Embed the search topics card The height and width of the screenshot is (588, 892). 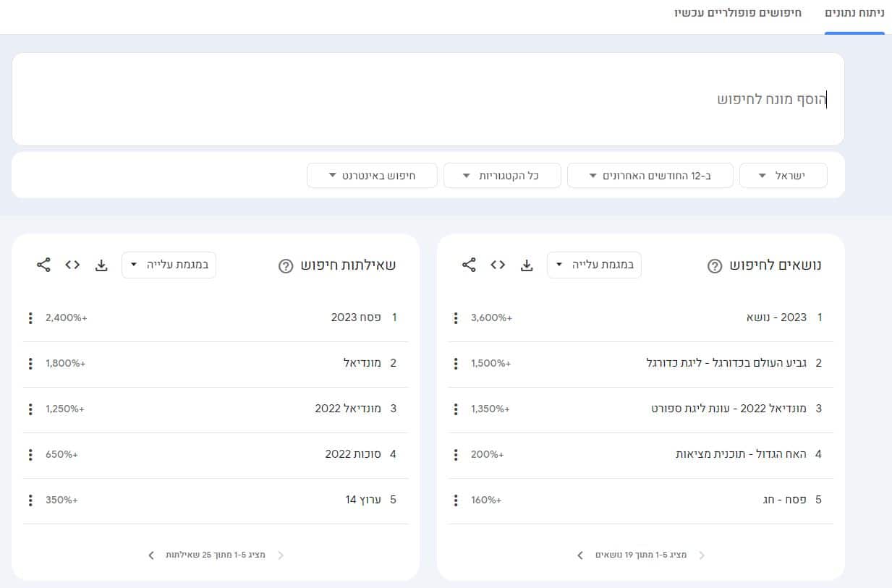click(498, 265)
